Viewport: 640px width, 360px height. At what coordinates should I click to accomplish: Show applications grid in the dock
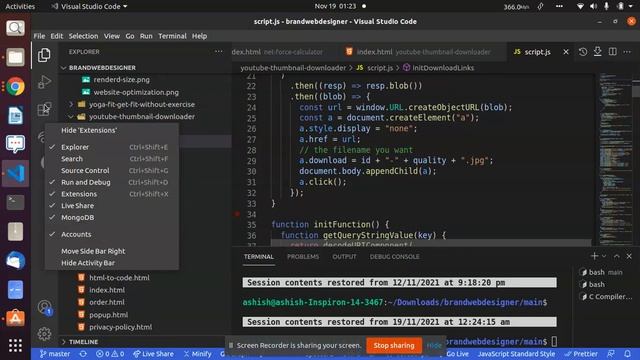(x=16, y=345)
